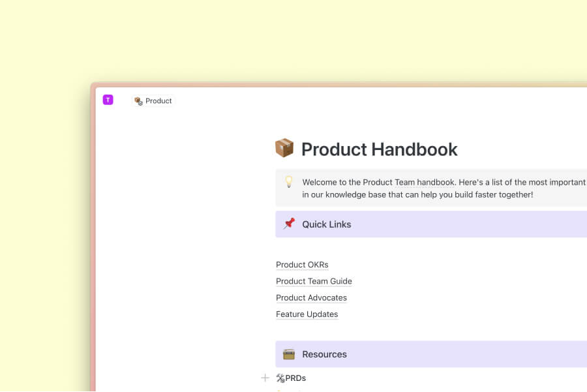The height and width of the screenshot is (392, 587).
Task: Click the tools icon next to PRDs
Action: [x=280, y=378]
